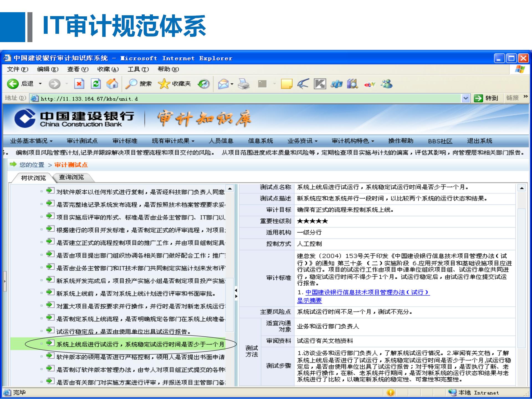Print the page with printer icon

point(244,84)
